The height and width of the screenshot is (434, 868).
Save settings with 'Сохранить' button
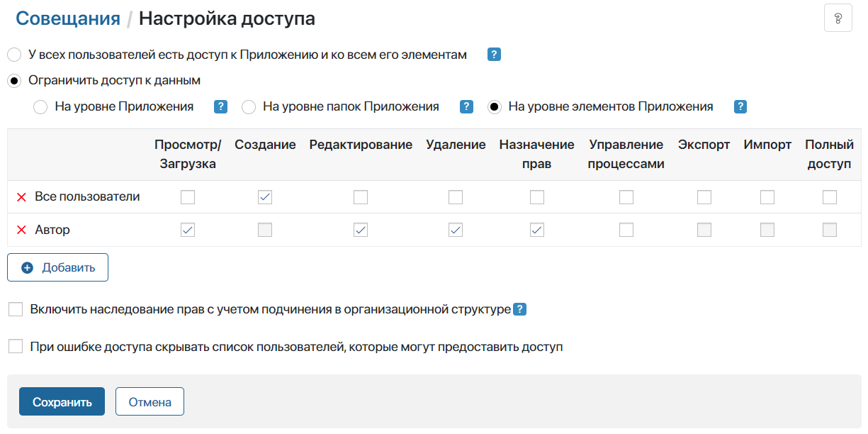pyautogui.click(x=62, y=401)
